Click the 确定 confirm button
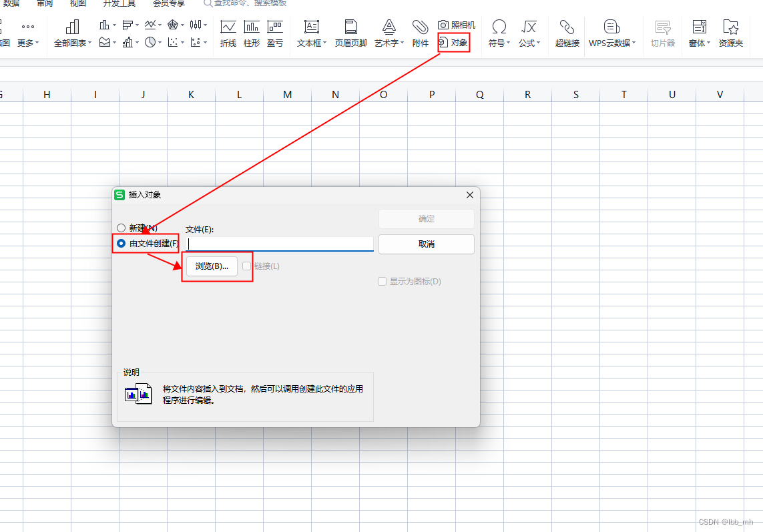The width and height of the screenshot is (763, 532). (427, 218)
